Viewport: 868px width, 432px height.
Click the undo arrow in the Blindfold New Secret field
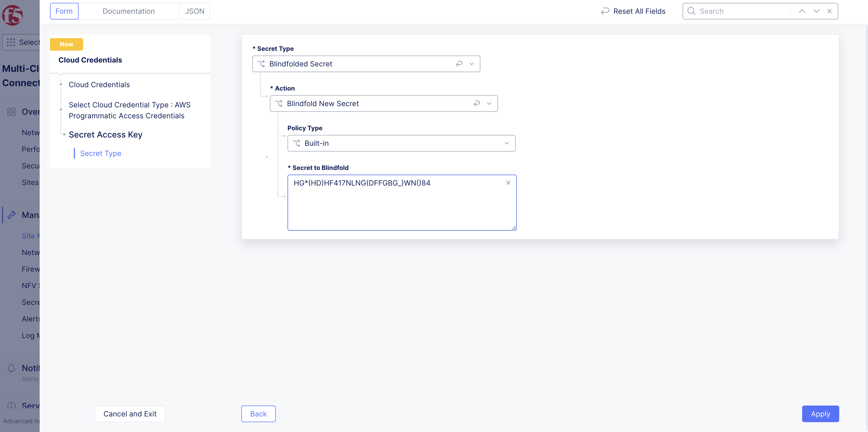477,103
